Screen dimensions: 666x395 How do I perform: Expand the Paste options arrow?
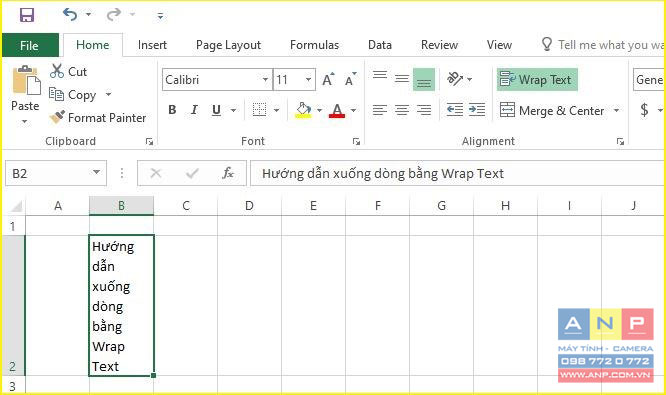click(25, 121)
